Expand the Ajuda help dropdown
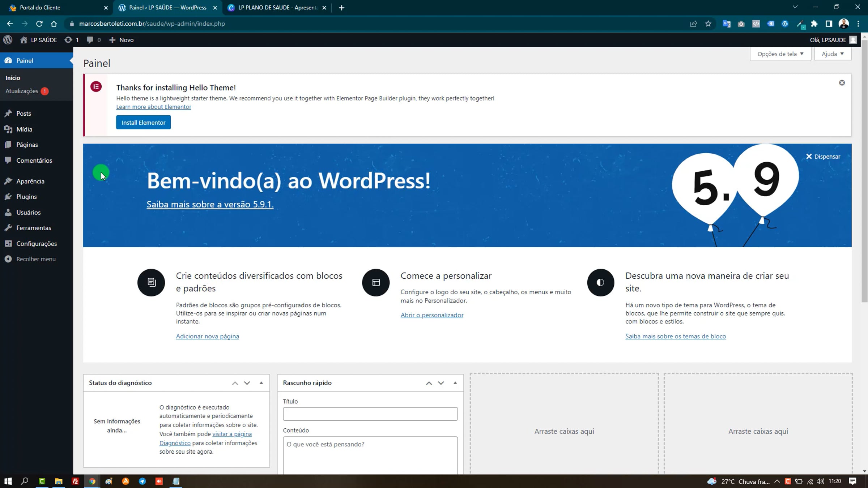 (x=832, y=54)
